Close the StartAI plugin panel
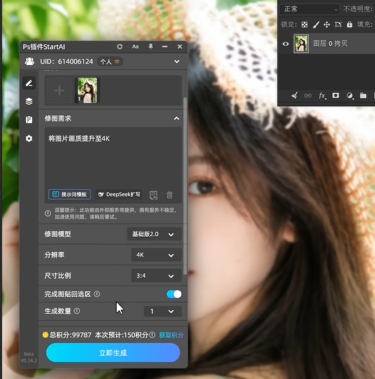This screenshot has width=375, height=379. tap(180, 47)
